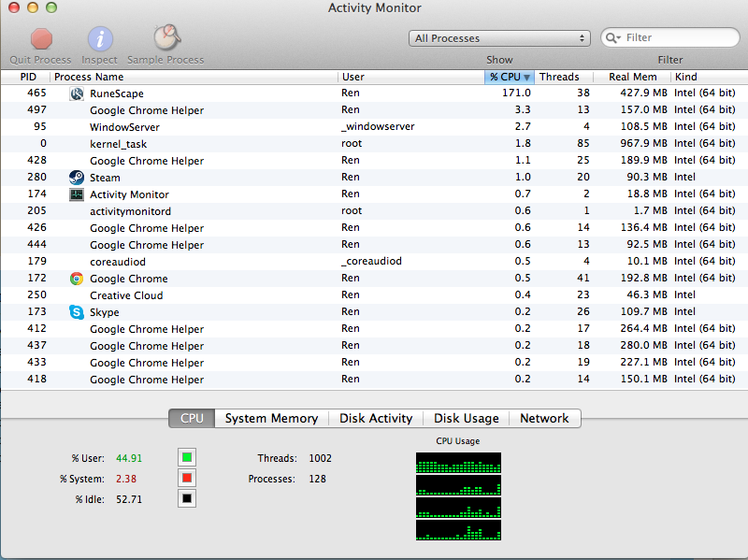Image resolution: width=748 pixels, height=560 pixels.
Task: Click the 52.71 % Idle value
Action: (129, 499)
